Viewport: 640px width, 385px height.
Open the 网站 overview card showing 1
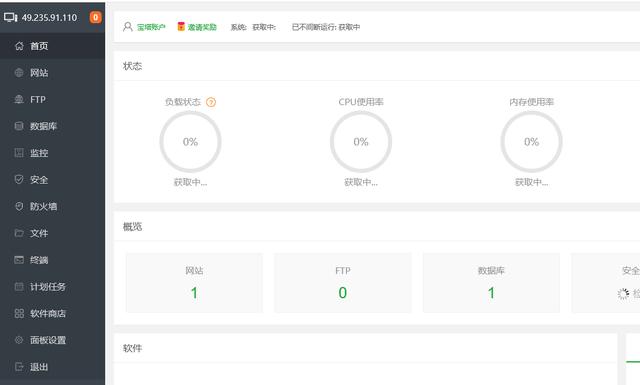pyautogui.click(x=194, y=283)
